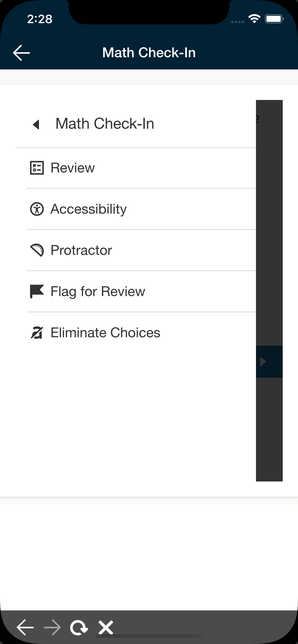298x644 pixels.
Task: Close the browser with X icon
Action: (x=106, y=627)
